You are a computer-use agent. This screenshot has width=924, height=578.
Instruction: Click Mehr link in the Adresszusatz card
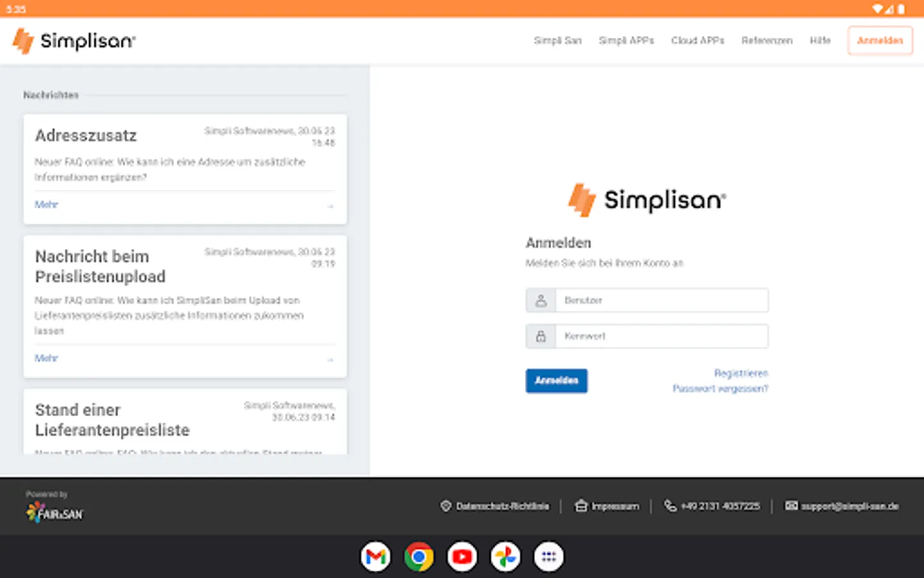coord(46,204)
